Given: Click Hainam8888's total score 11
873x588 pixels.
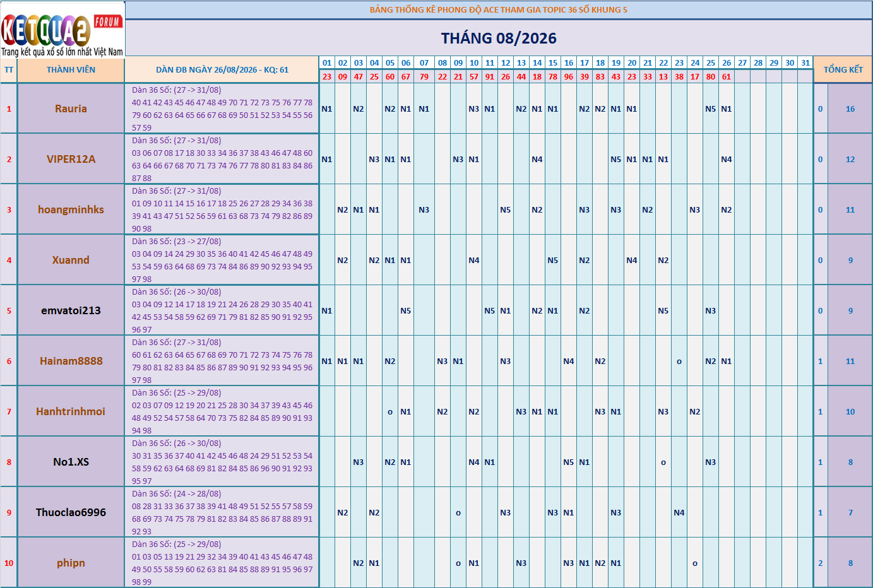Looking at the screenshot, I should coord(850,362).
